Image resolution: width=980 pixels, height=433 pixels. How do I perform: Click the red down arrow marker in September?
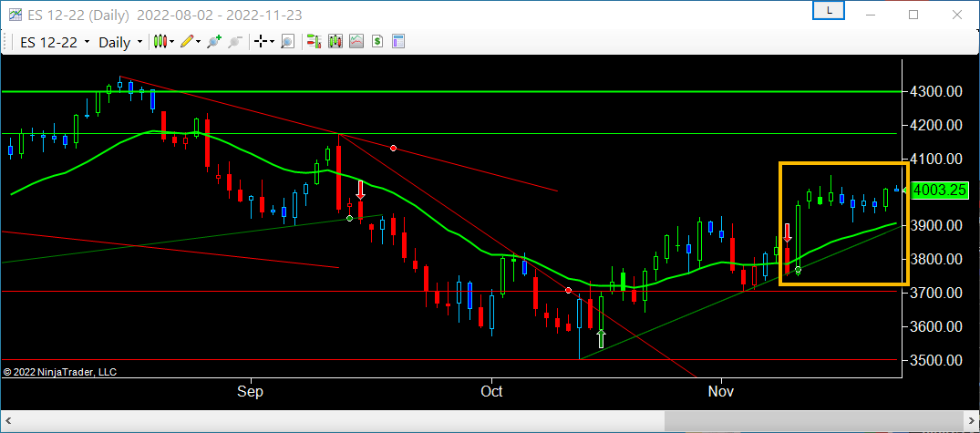[361, 190]
